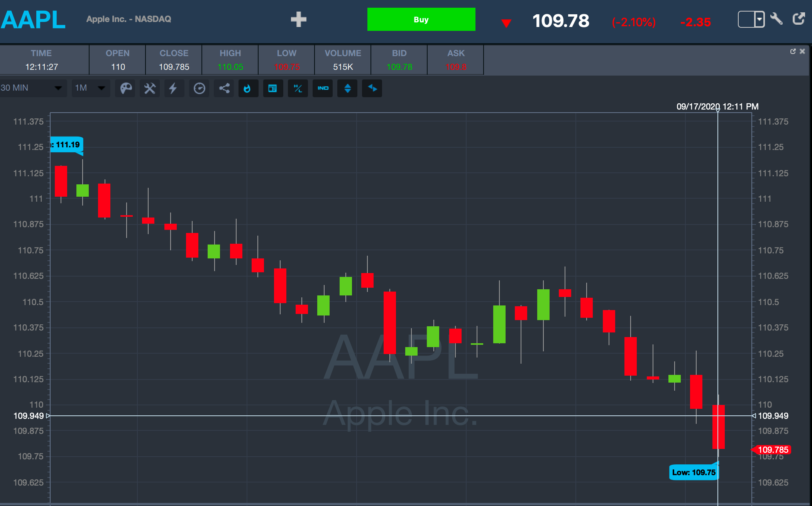Close the quote data panel
Viewport: 812px width, 506px height.
(x=802, y=51)
